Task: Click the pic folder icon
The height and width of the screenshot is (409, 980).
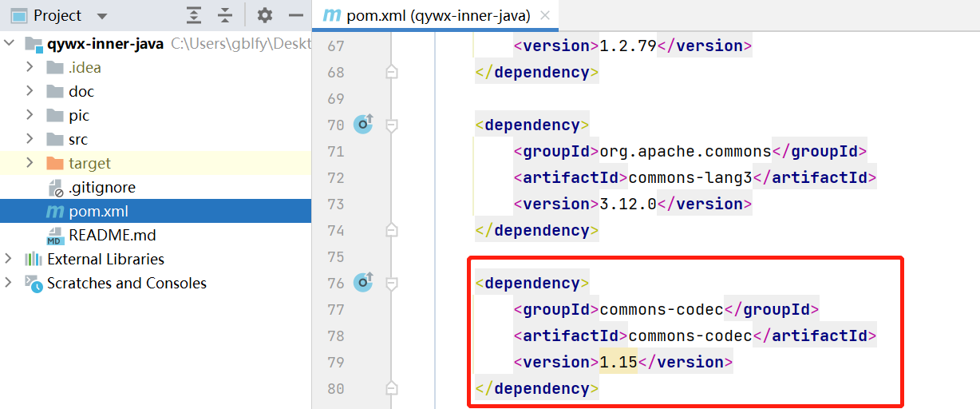Action: coord(54,115)
